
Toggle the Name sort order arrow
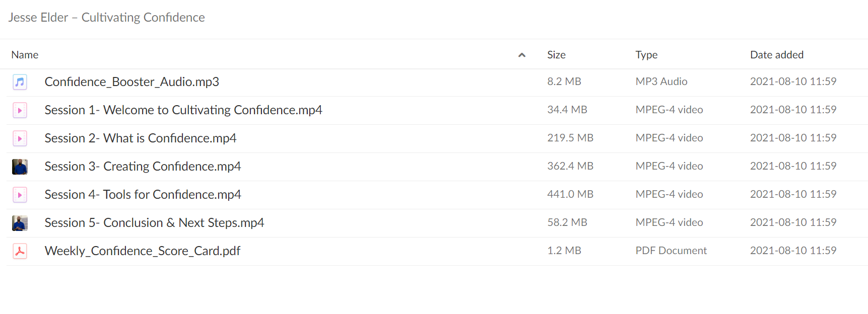tap(522, 55)
